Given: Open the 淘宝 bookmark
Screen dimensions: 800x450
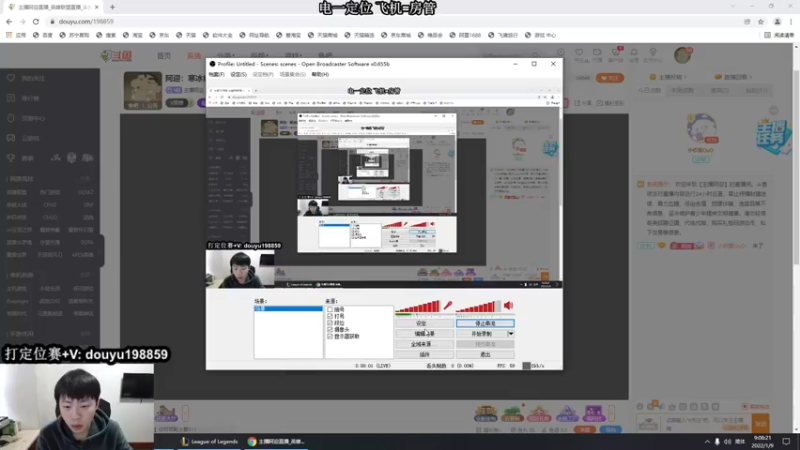Looking at the screenshot, I should pos(133,35).
